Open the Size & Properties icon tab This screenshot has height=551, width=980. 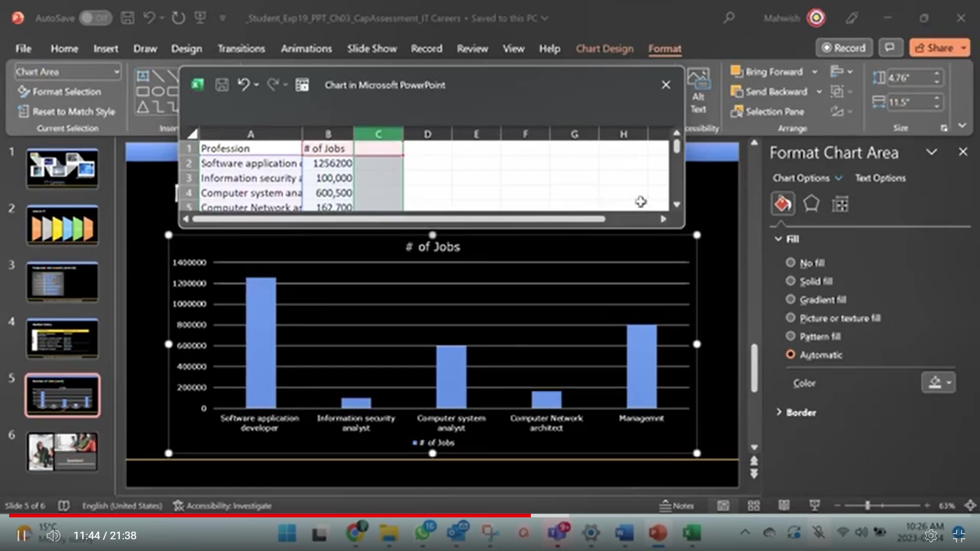point(840,204)
